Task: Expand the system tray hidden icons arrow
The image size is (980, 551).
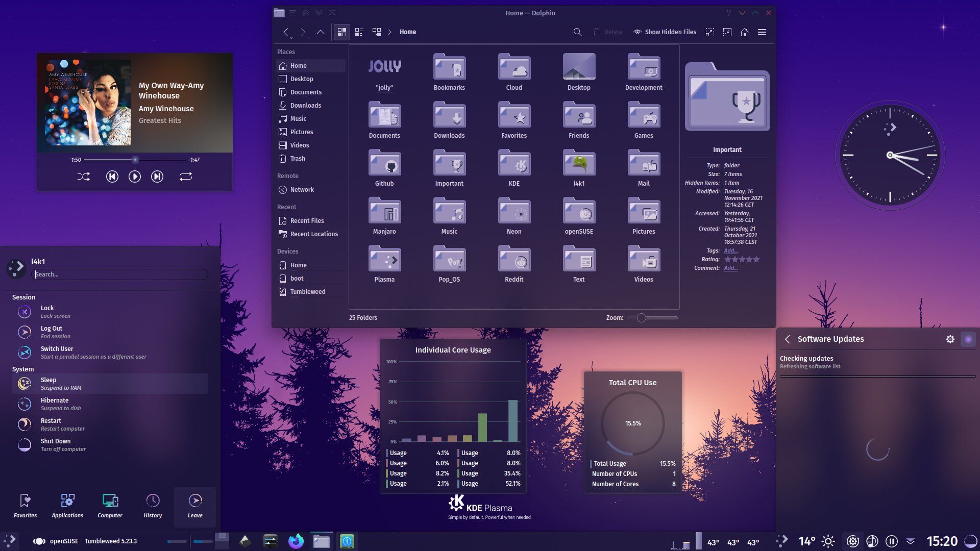Action: click(911, 541)
